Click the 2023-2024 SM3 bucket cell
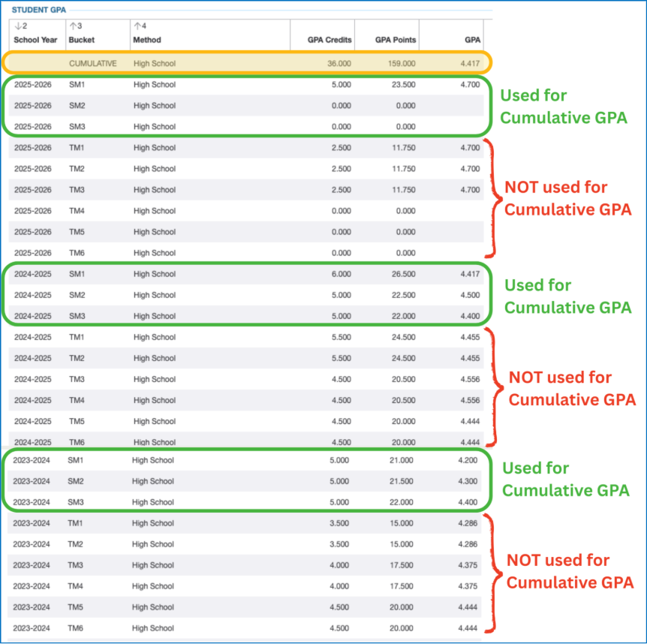The height and width of the screenshot is (644, 647). [x=75, y=502]
